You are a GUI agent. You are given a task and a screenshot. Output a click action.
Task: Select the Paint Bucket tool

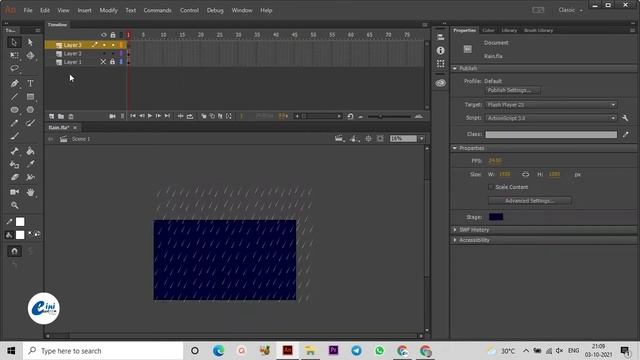point(30,151)
